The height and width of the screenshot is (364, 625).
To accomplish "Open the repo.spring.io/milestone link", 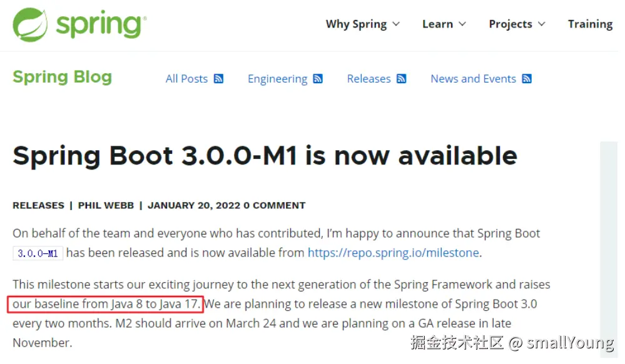I will tap(393, 253).
